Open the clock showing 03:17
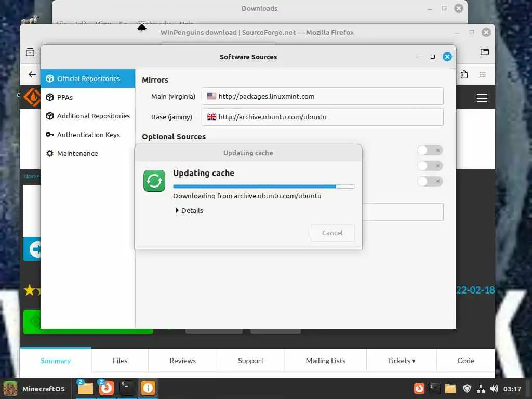 click(x=512, y=389)
